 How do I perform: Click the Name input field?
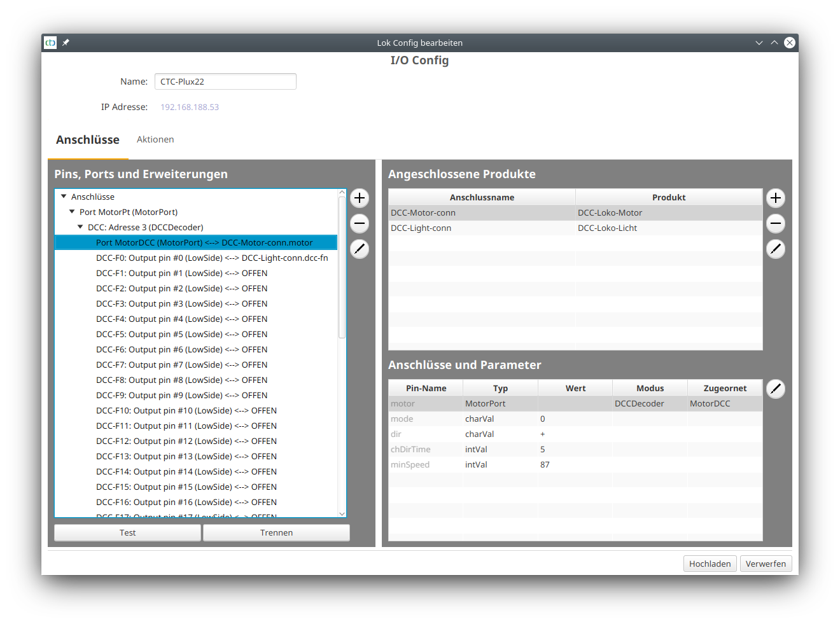pyautogui.click(x=225, y=81)
